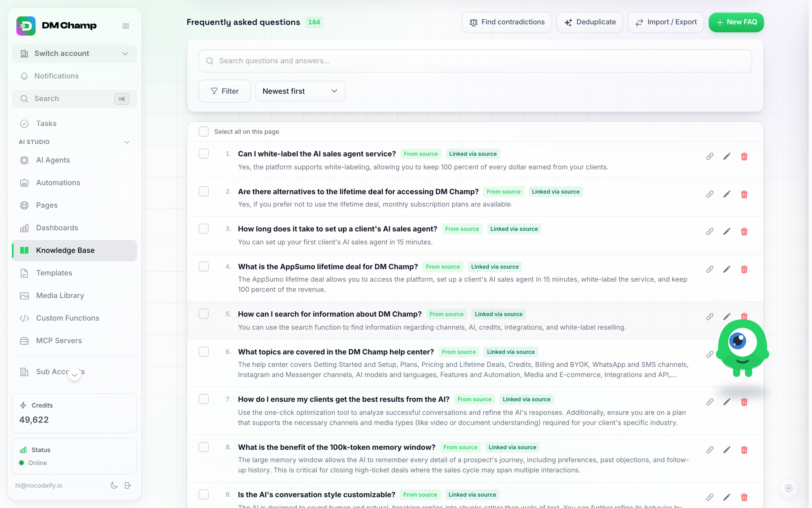Click the DM Champ logo icon
The width and height of the screenshot is (812, 508).
point(26,26)
